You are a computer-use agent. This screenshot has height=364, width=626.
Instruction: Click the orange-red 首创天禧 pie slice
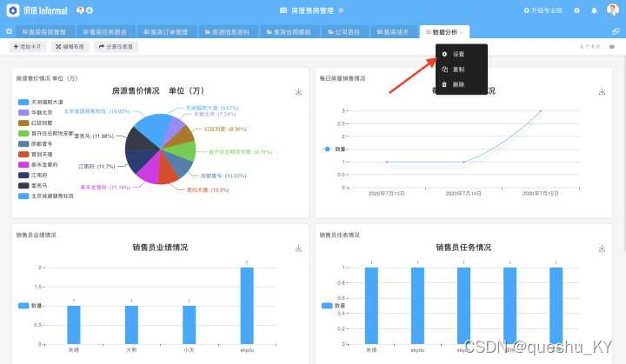point(168,169)
